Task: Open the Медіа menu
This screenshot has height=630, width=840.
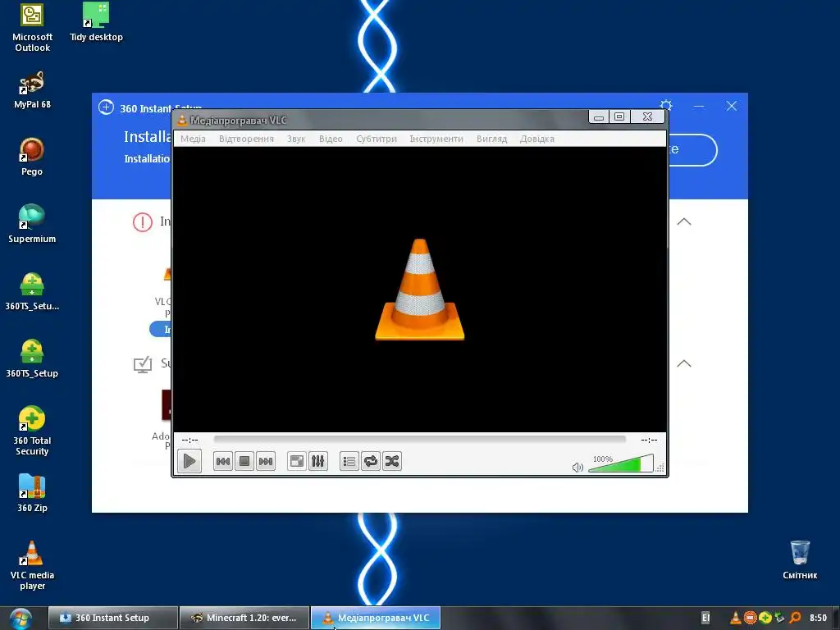Action: click(x=193, y=139)
